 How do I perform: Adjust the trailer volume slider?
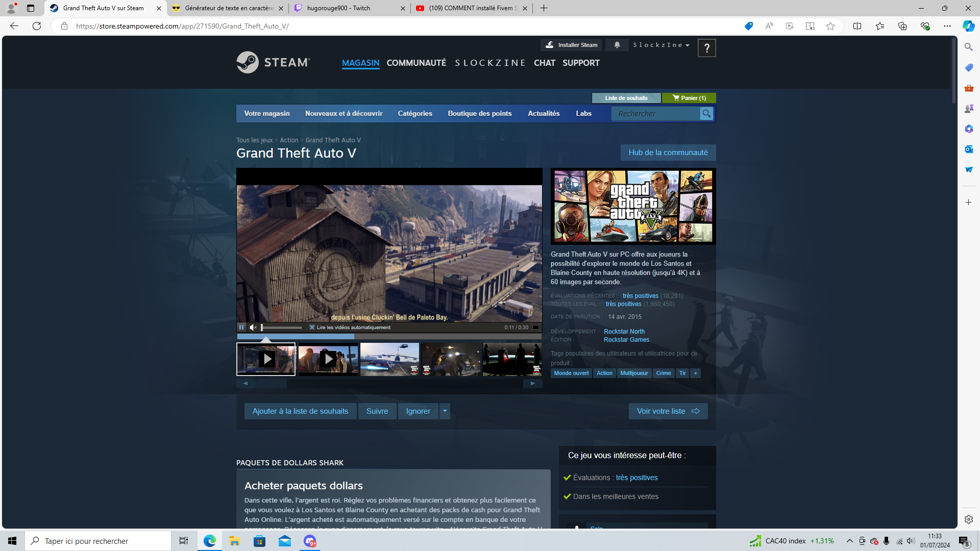tap(281, 328)
